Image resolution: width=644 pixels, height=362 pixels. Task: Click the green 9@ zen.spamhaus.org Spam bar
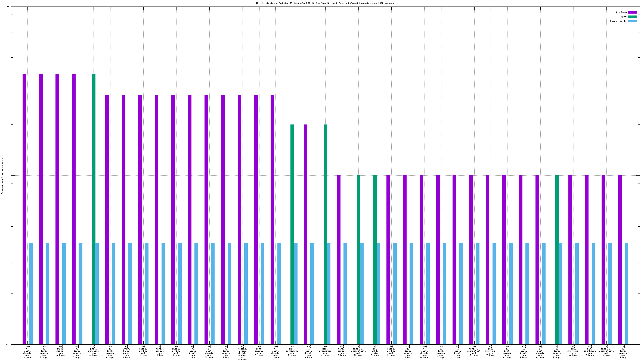pyautogui.click(x=292, y=234)
